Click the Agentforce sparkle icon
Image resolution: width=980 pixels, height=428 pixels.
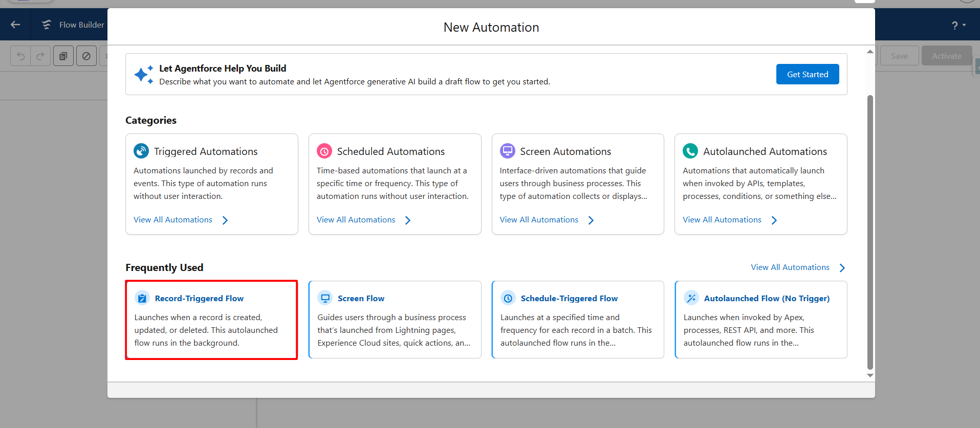[x=143, y=75]
